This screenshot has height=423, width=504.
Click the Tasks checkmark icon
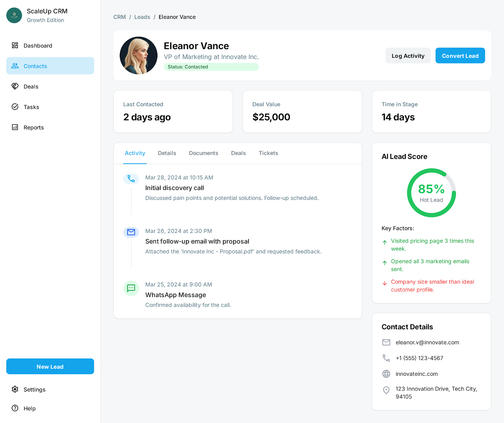(15, 107)
